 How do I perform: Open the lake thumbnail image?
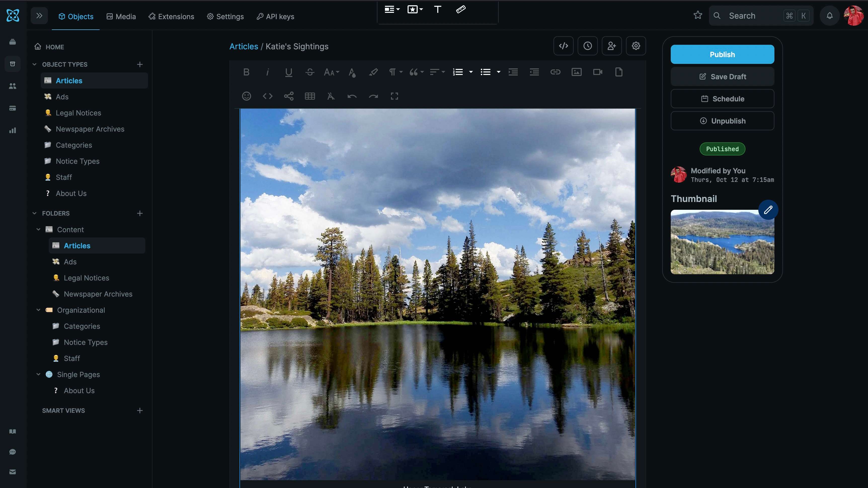[x=722, y=242]
